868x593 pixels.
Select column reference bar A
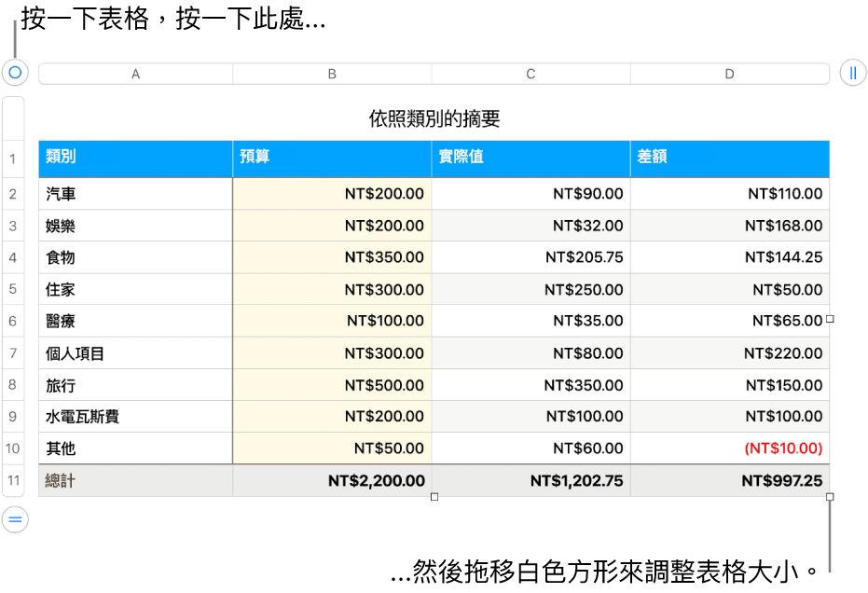[135, 73]
